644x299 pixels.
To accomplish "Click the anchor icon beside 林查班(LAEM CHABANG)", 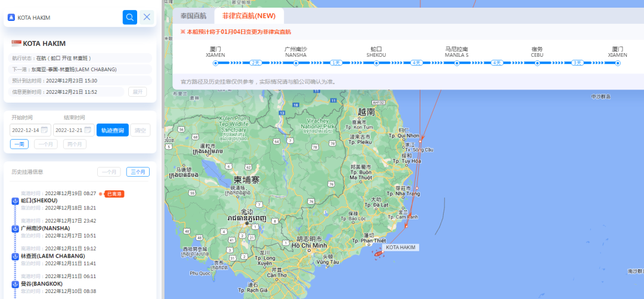I will point(16,255).
